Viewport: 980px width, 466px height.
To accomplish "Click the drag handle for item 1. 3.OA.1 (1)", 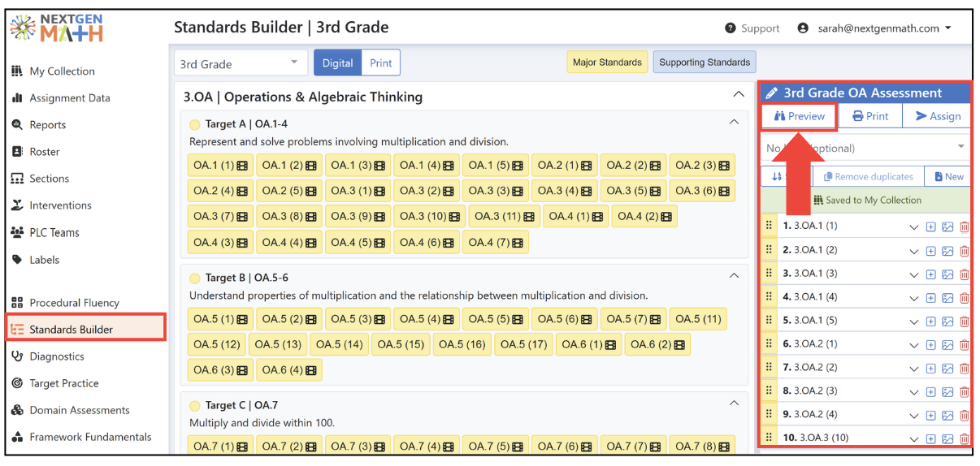I will click(x=769, y=226).
